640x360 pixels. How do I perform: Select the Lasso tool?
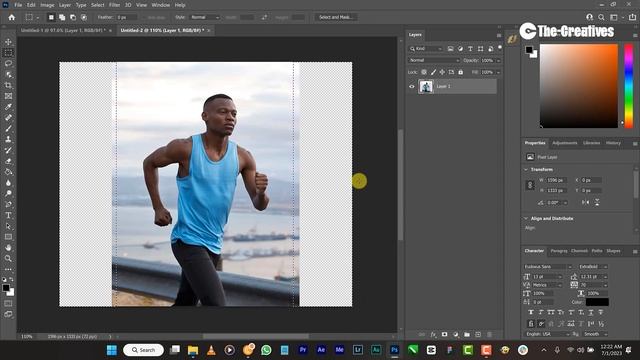point(8,64)
